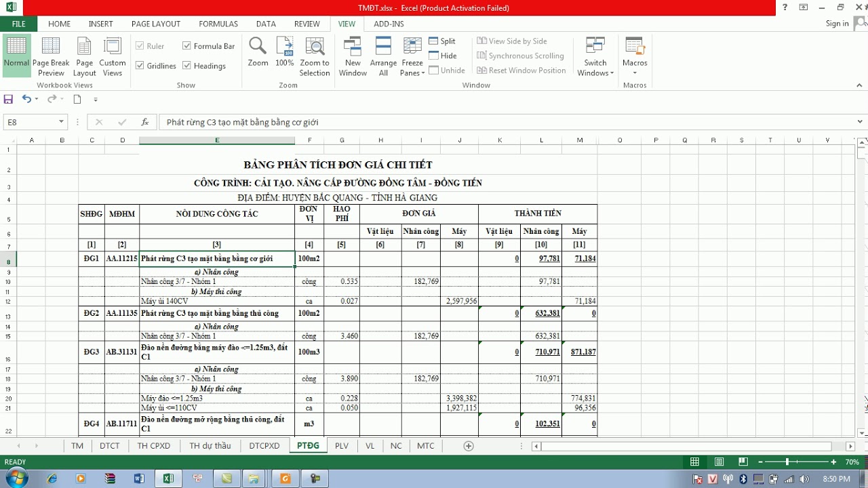The width and height of the screenshot is (868, 488).
Task: Zoom in with the plus button
Action: 833,462
